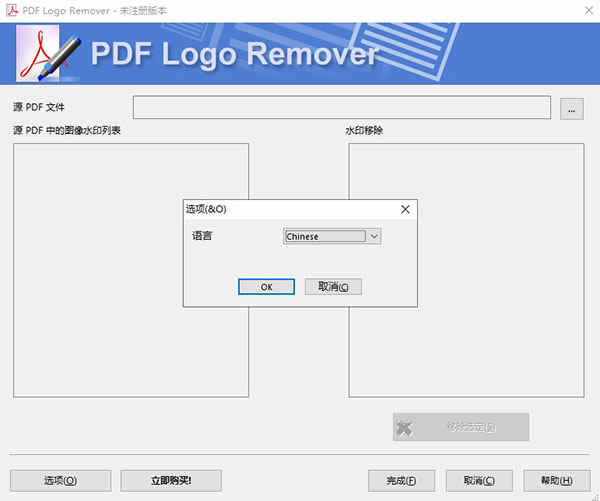The image size is (600, 501).
Task: Click the disabled remove watermark button
Action: click(x=461, y=427)
